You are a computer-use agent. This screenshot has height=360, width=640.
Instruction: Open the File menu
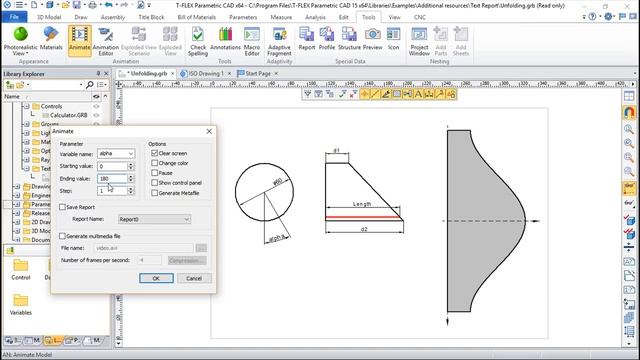coord(14,17)
